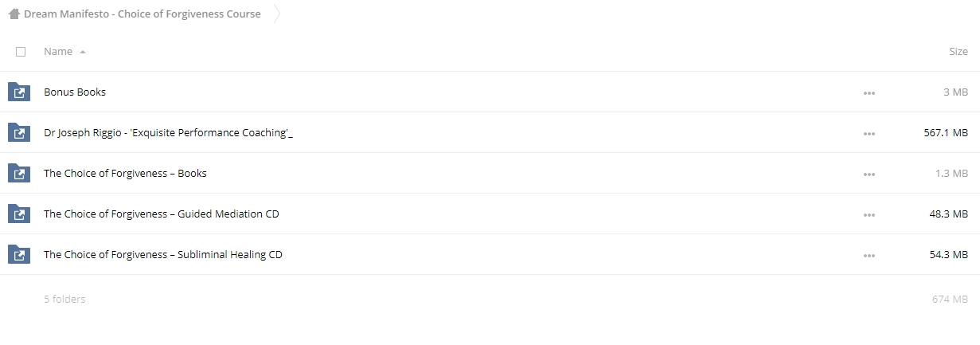980x345 pixels.
Task: Open the ellipsis menu for Forgiveness Books
Action: [x=869, y=174]
